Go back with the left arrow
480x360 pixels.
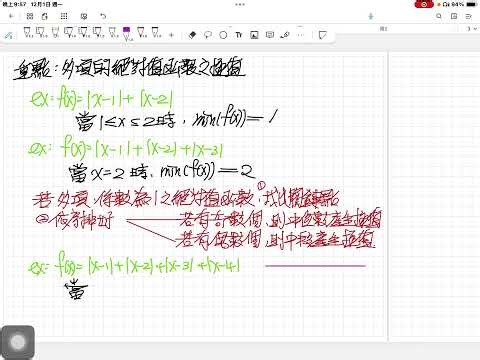(11, 16)
